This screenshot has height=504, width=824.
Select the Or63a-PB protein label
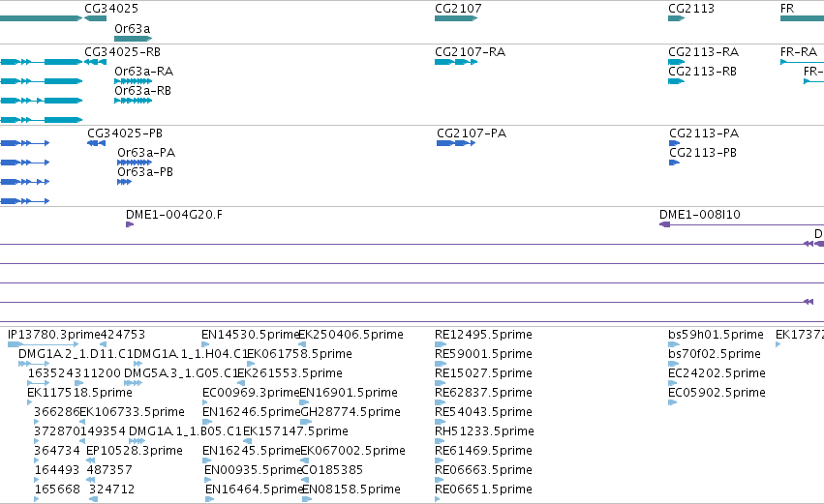click(145, 171)
